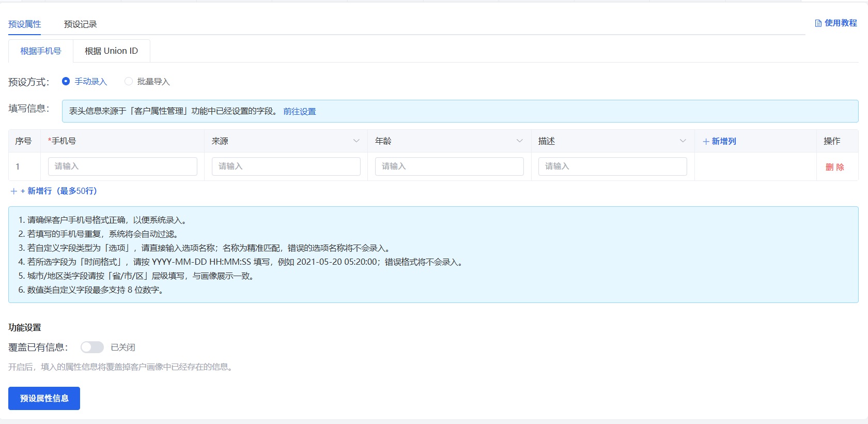Click the 预设属性信息 submit button
The width and height of the screenshot is (868, 424).
pyautogui.click(x=44, y=398)
